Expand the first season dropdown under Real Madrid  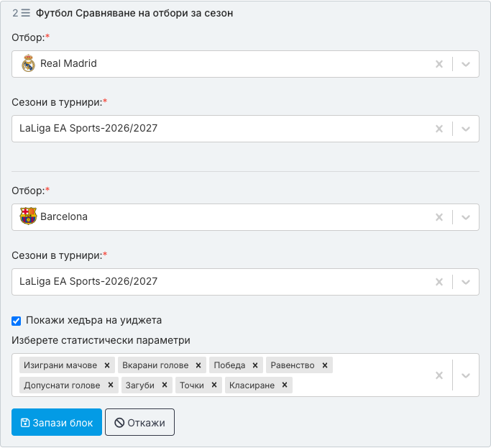point(466,129)
